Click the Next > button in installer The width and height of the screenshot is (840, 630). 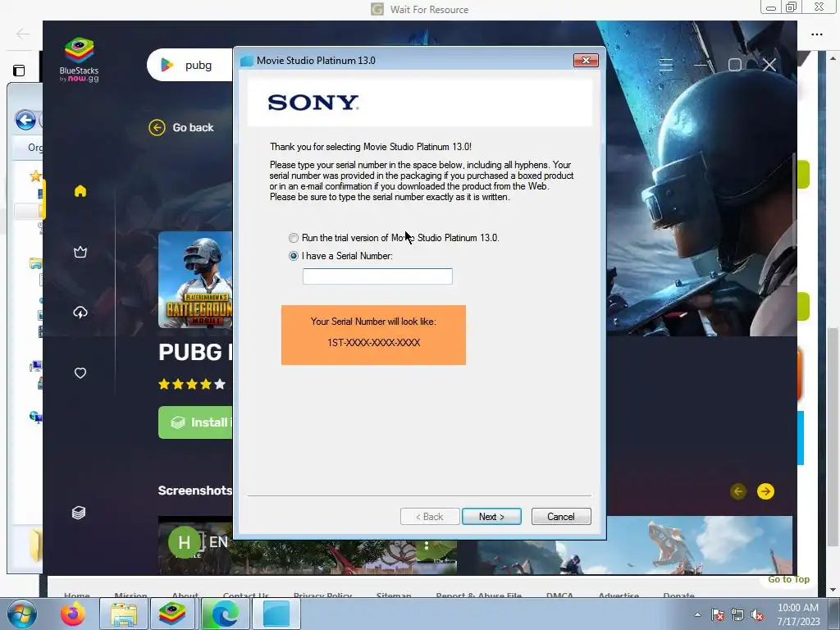click(491, 517)
